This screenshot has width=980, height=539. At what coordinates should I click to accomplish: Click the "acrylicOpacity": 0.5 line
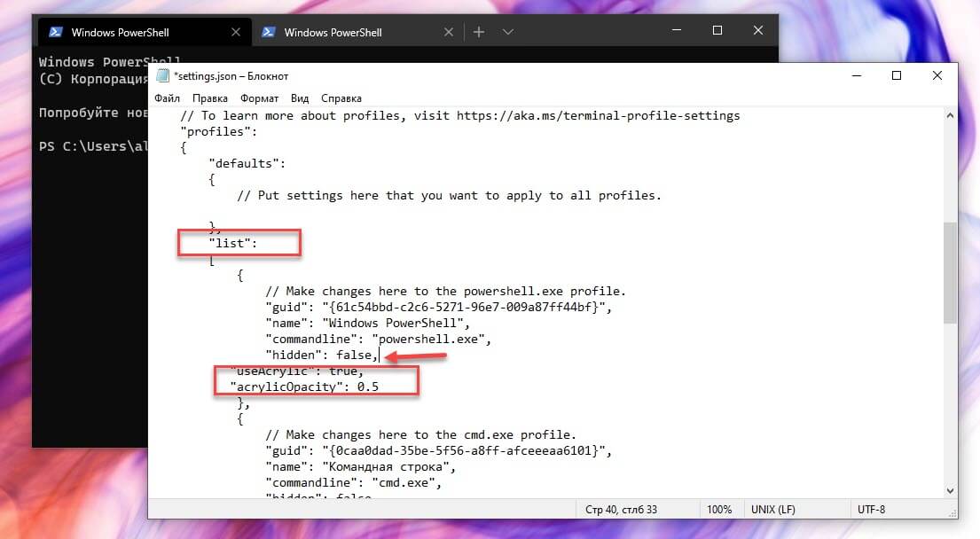coord(304,387)
